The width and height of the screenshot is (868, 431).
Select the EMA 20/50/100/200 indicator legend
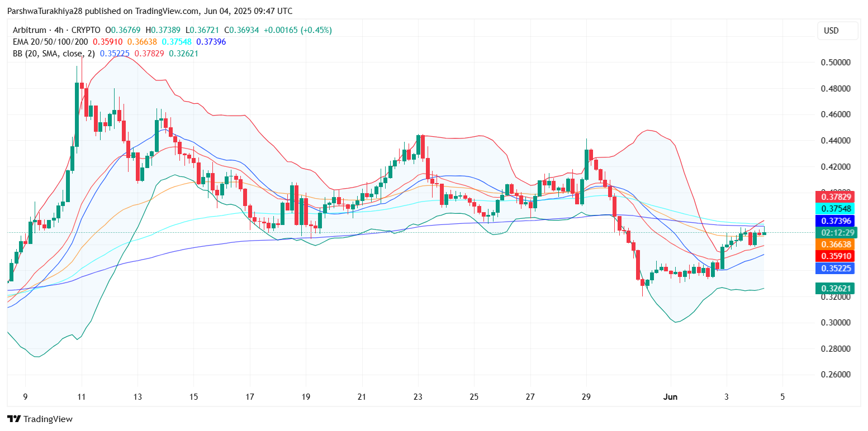pyautogui.click(x=49, y=42)
